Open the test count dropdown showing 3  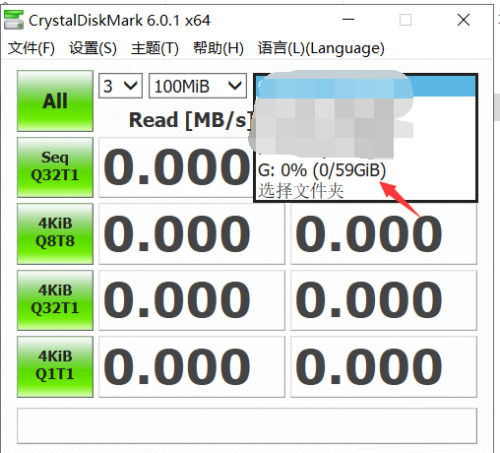(x=121, y=86)
